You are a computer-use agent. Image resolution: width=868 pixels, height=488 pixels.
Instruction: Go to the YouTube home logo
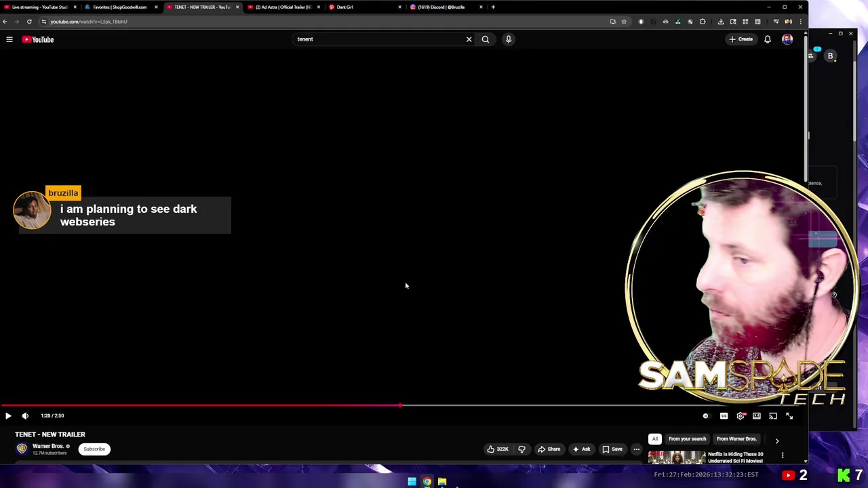(x=38, y=39)
